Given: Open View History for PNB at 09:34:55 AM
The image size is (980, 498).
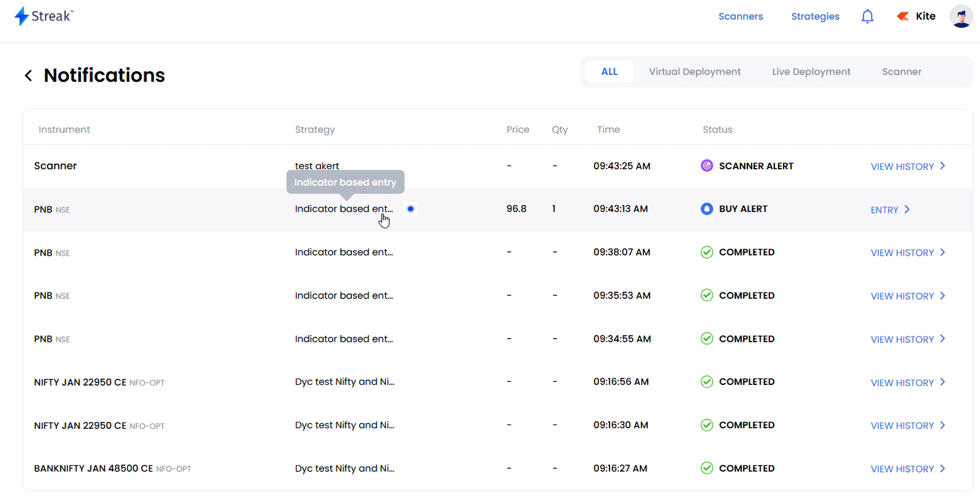Looking at the screenshot, I should tap(902, 340).
